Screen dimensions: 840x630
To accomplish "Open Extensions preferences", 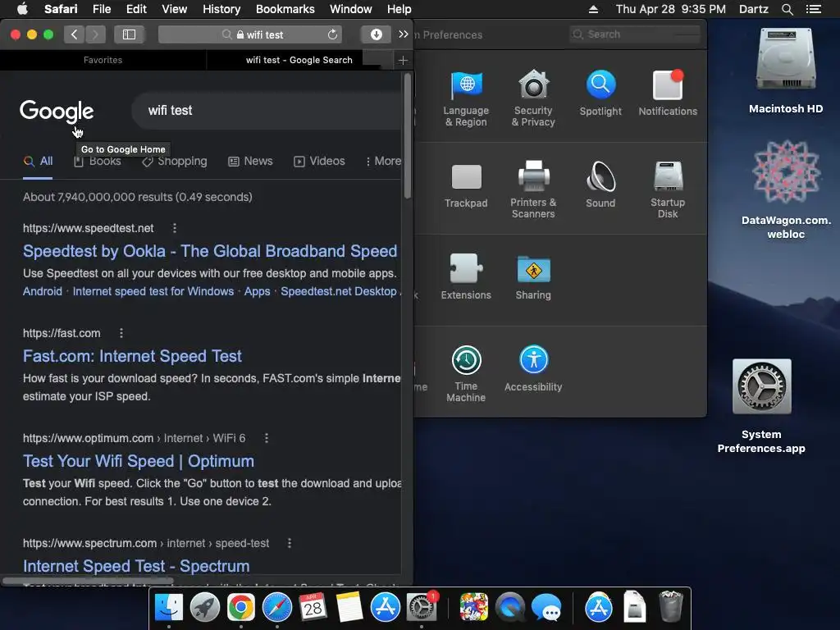I will pyautogui.click(x=466, y=277).
